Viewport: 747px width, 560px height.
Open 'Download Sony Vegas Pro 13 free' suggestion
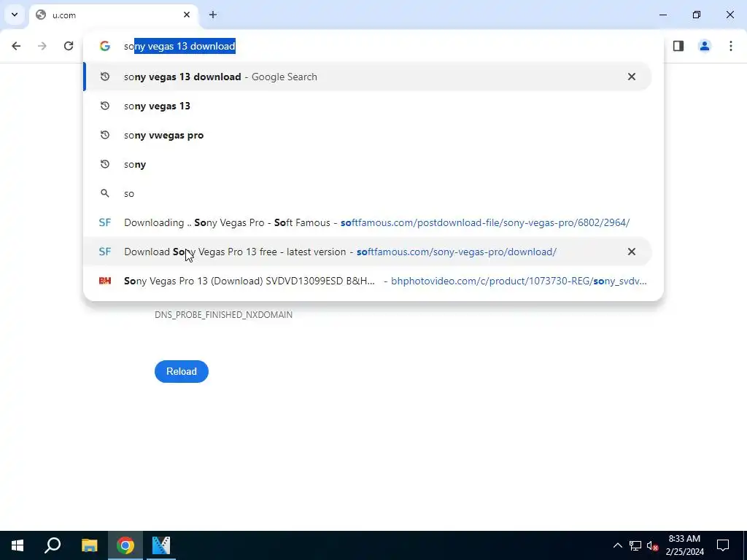tap(368, 252)
